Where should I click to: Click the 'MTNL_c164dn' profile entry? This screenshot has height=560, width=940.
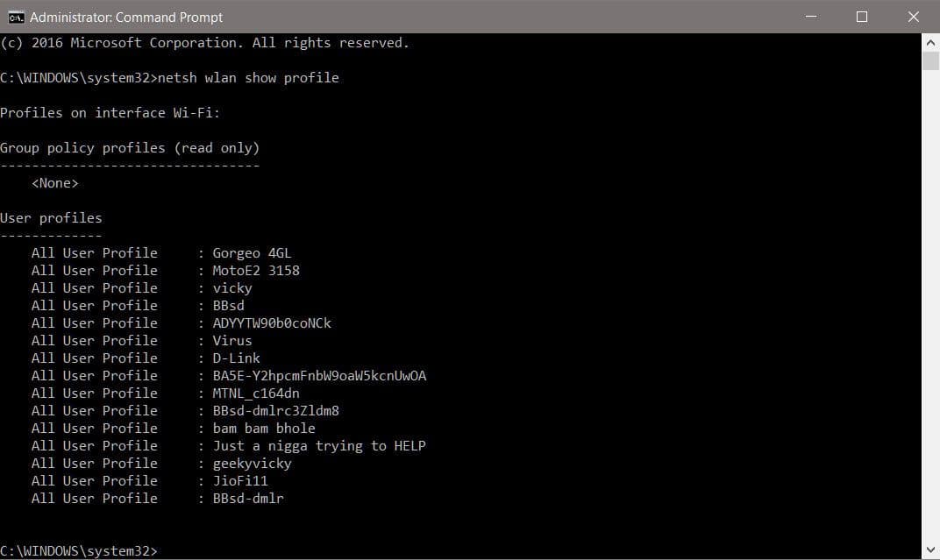click(x=255, y=393)
